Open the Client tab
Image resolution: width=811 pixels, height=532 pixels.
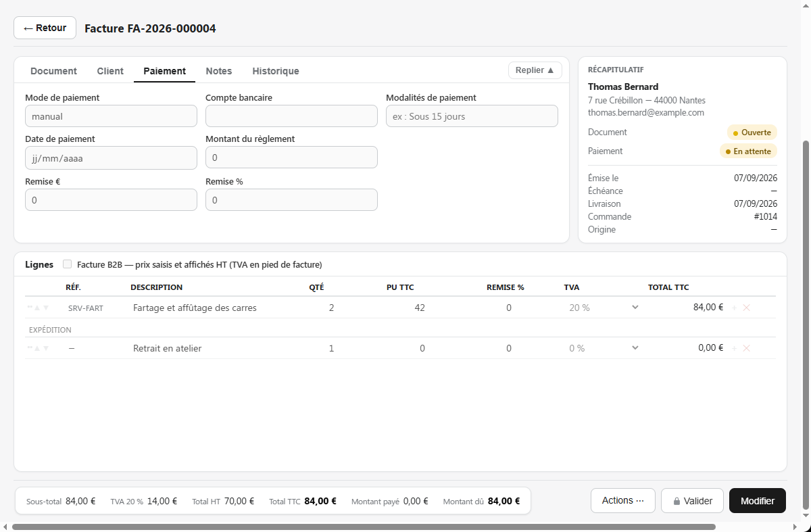pos(110,71)
